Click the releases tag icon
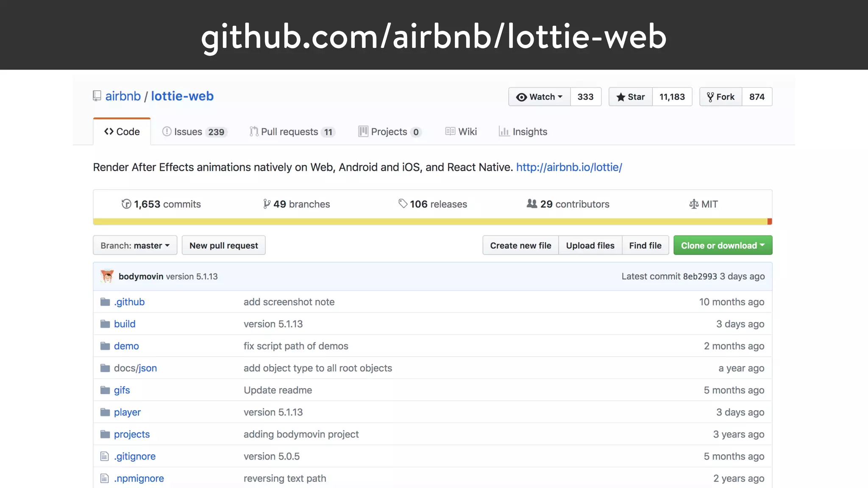 403,204
